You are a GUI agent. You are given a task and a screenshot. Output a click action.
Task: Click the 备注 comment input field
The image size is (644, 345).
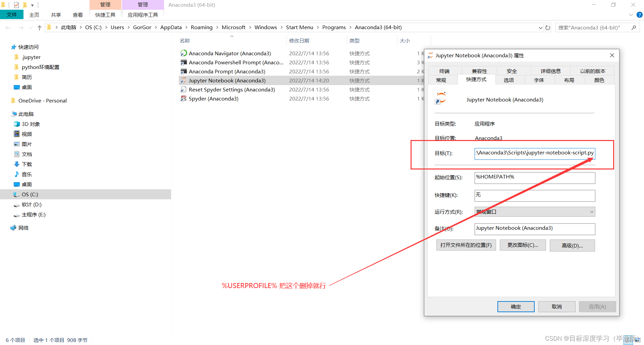[535, 229]
